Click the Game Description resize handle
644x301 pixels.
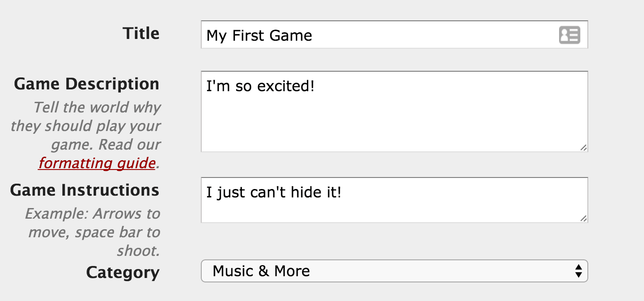pos(583,147)
